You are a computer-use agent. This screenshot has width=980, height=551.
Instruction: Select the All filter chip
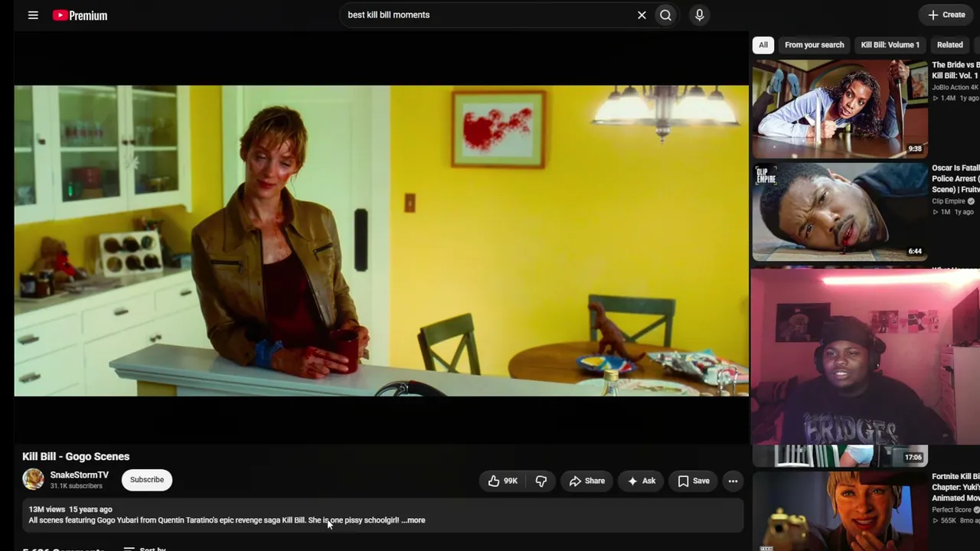pyautogui.click(x=763, y=45)
